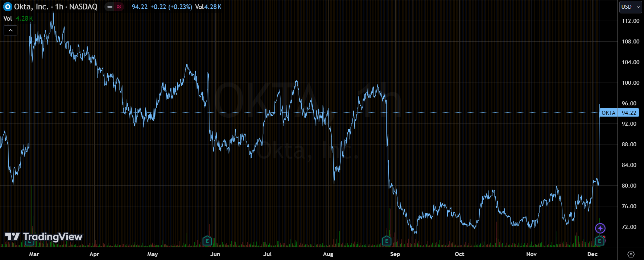Click the Dec label on the time axis
Viewport: 644px width, 260px height.
coord(593,254)
